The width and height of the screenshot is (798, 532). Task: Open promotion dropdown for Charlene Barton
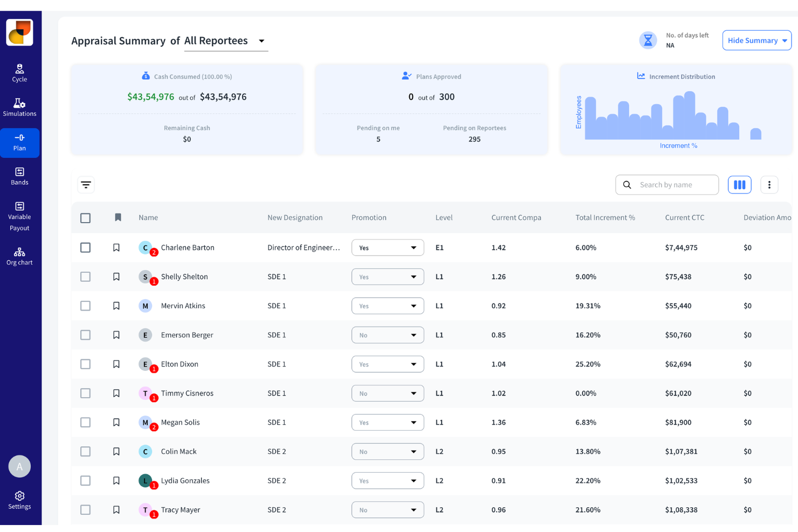point(387,247)
